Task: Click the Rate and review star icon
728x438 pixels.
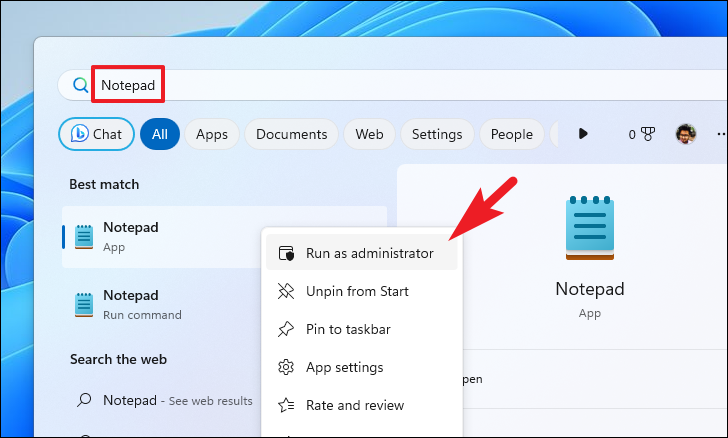Action: (286, 405)
